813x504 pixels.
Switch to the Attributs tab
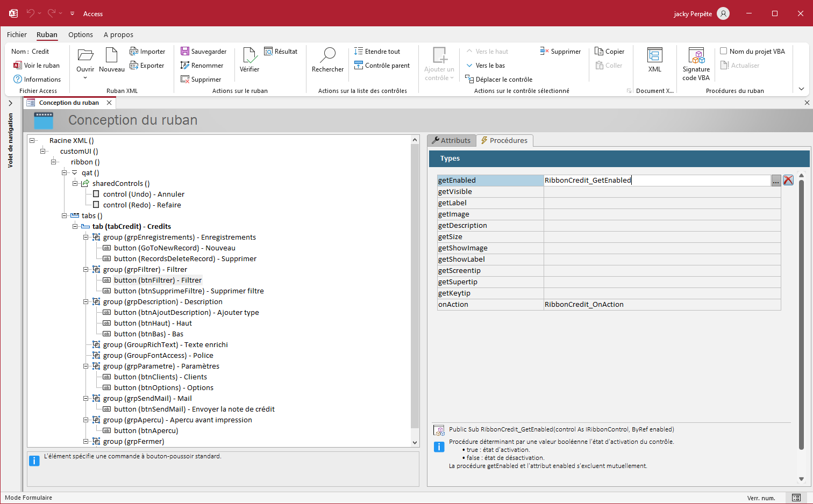click(x=451, y=140)
